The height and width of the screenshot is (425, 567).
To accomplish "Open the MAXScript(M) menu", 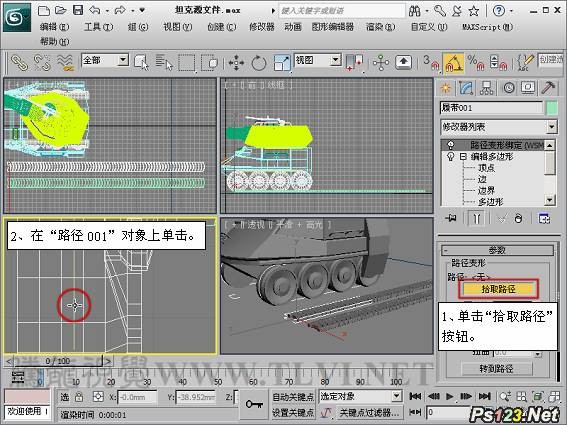I will [x=488, y=27].
